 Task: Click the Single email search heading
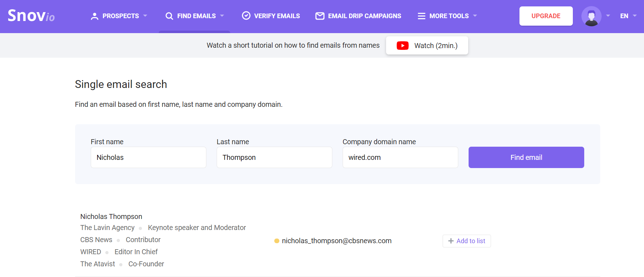(121, 84)
